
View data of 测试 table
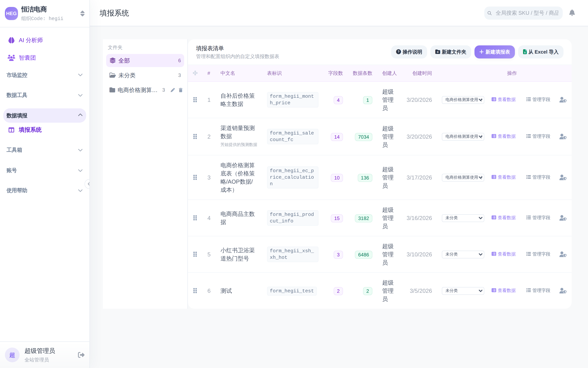click(x=503, y=290)
